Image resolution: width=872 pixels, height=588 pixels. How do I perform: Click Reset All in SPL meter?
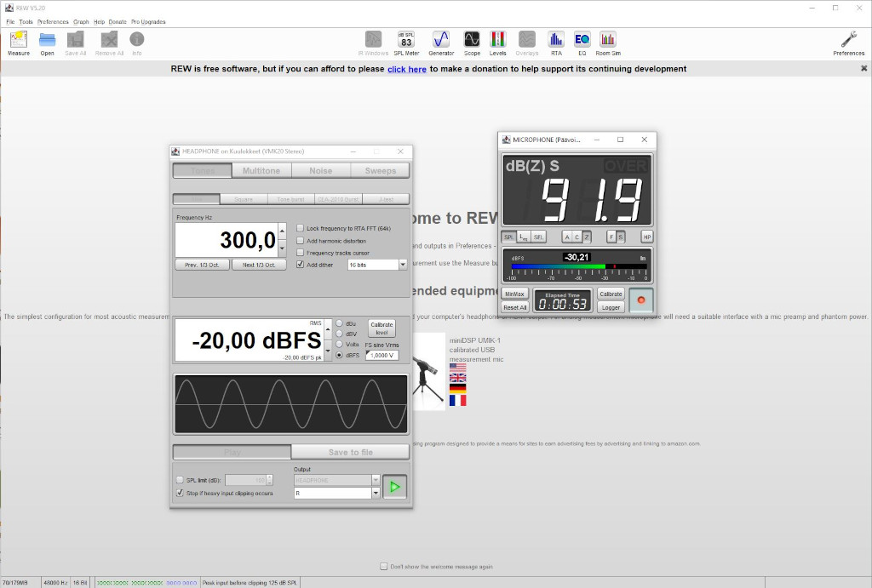point(514,307)
